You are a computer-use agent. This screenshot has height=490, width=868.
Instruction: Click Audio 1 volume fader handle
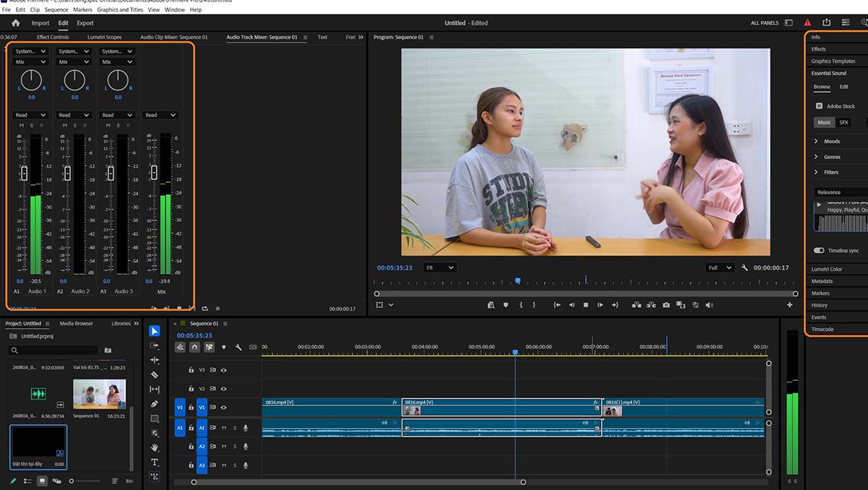click(24, 173)
